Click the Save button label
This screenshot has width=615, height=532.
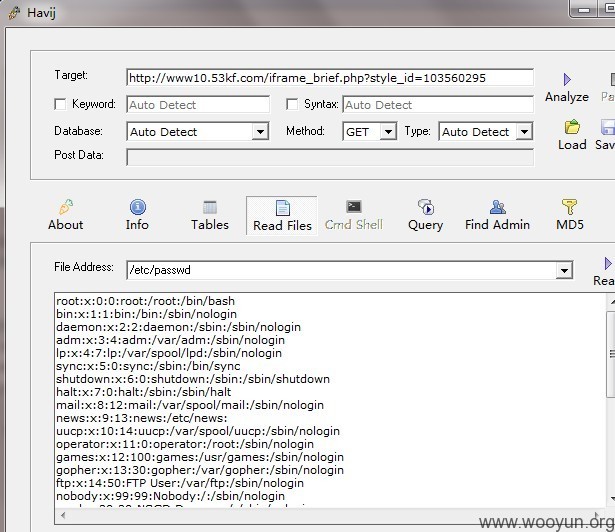tap(605, 145)
